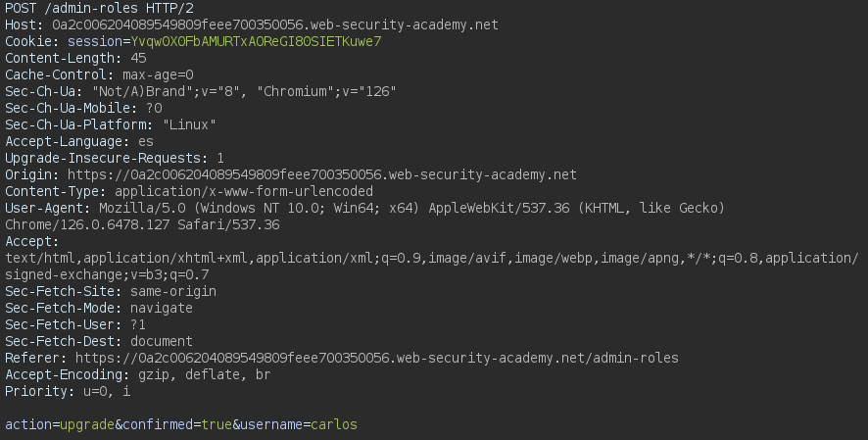Click the Upgrade-Insecure-Requests header name
The height and width of the screenshot is (440, 868).
pyautogui.click(x=104, y=159)
